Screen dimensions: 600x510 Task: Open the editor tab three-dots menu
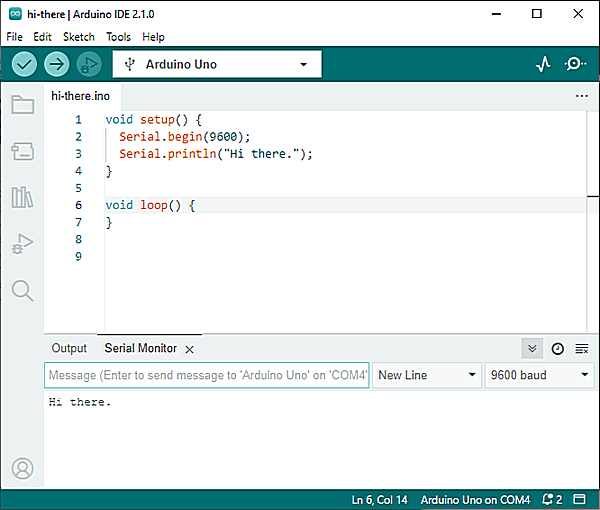click(x=582, y=96)
